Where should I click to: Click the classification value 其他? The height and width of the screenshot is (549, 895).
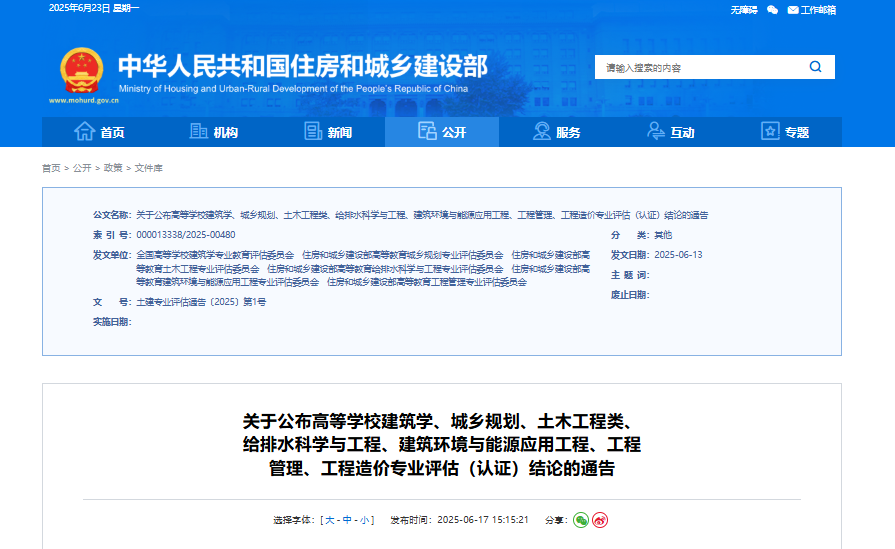(663, 235)
